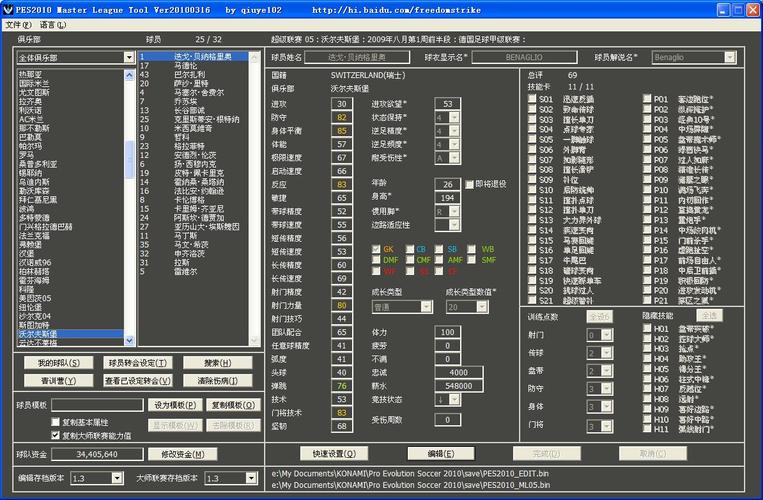Expand the 边路适应性 dropdown

(x=454, y=225)
